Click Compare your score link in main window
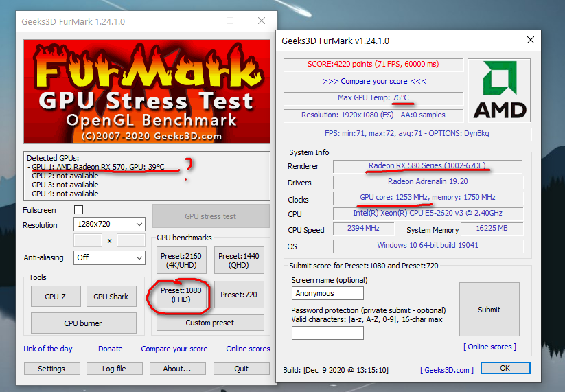The width and height of the screenshot is (565, 392). pyautogui.click(x=174, y=349)
